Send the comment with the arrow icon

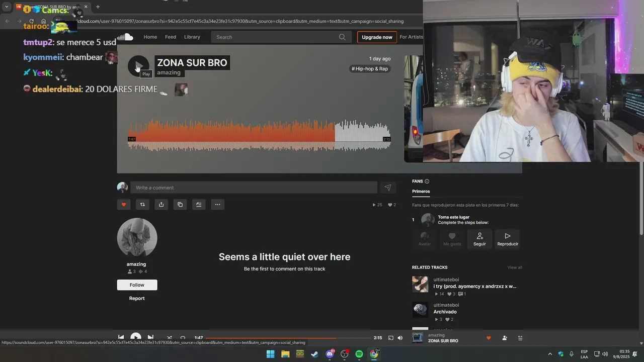pos(388,188)
